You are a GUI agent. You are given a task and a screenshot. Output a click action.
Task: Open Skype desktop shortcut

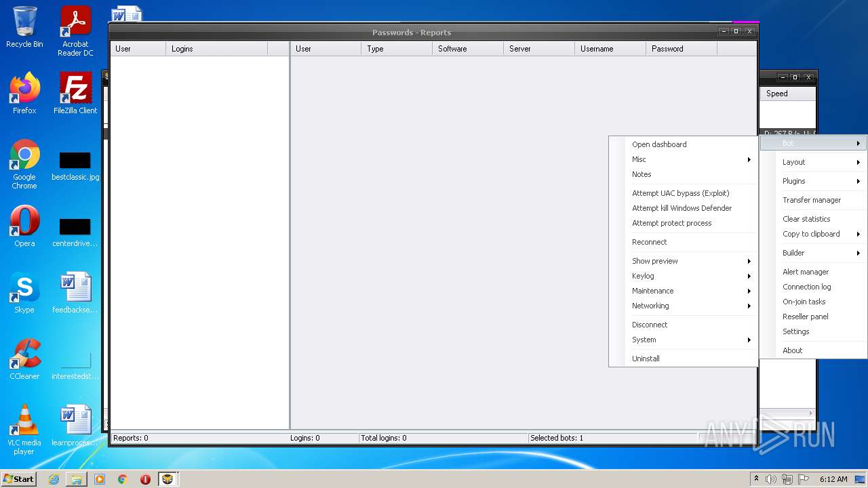tap(24, 293)
